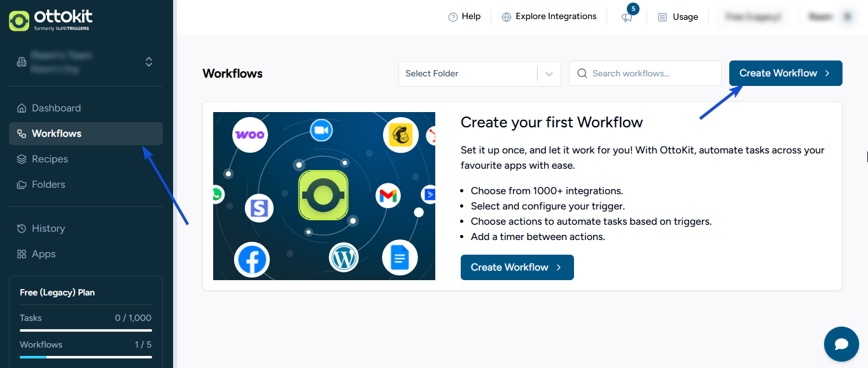
Task: Click the Help question mark icon
Action: (453, 17)
